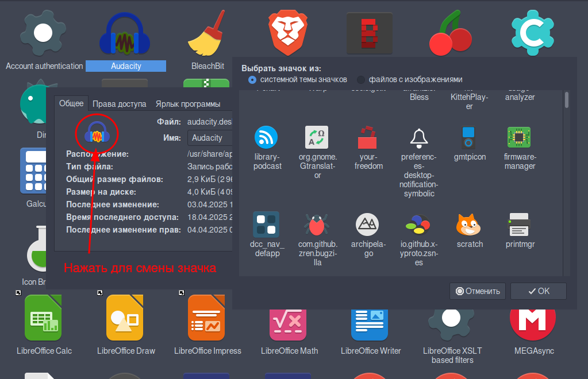Select the Audacity label under launcher
Screen dimensions: 588x379
[x=126, y=66]
